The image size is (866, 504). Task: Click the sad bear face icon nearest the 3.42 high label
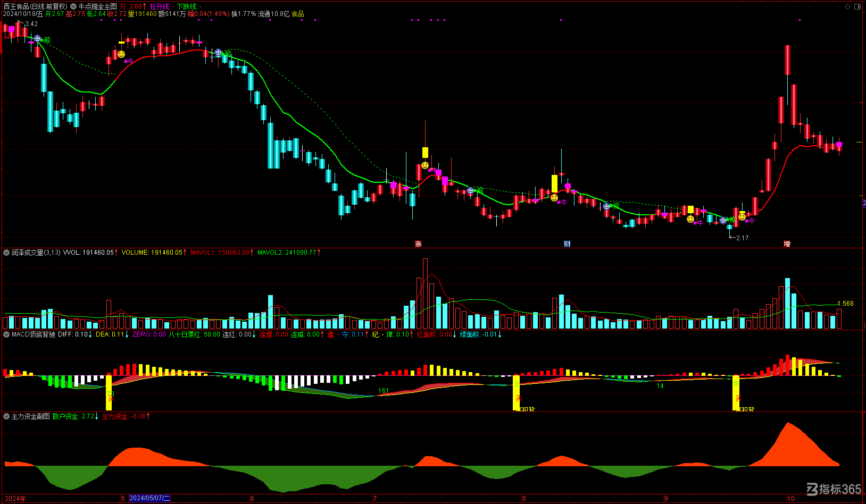(37, 39)
